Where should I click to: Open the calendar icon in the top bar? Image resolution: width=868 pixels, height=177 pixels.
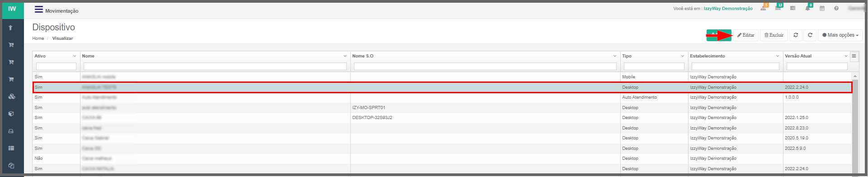pos(822,8)
